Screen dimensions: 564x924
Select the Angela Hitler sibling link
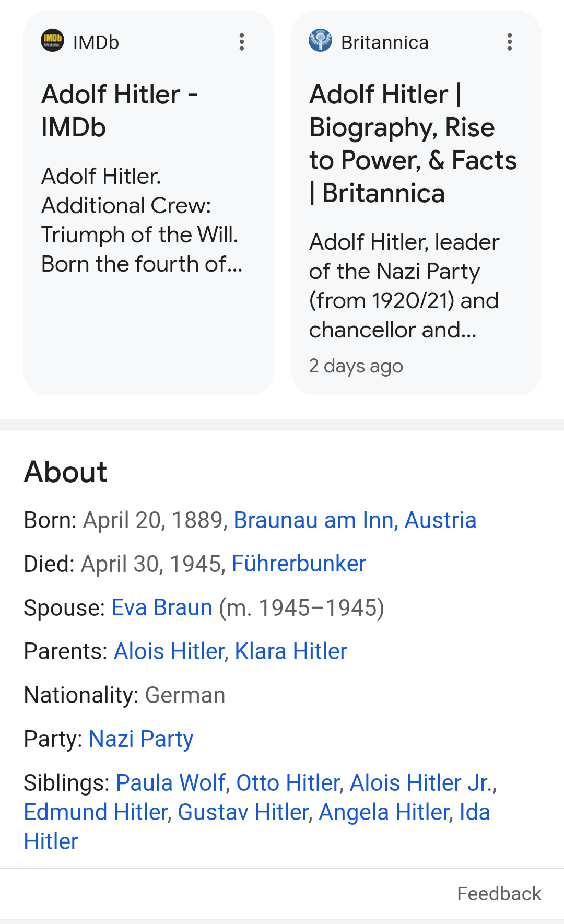[384, 812]
